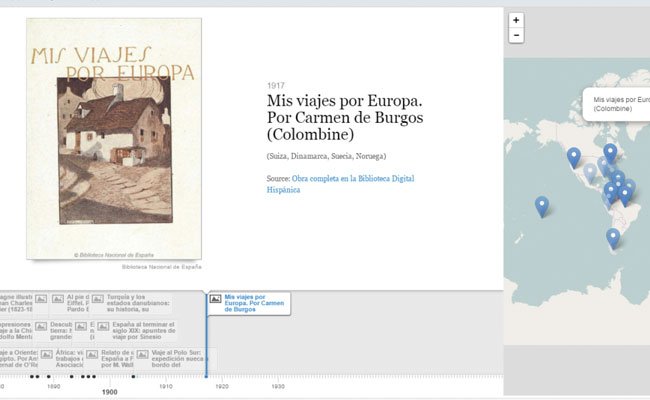Click the slide heading Mis viajes por Europa
Image resolution: width=650 pixels, height=400 pixels.
345,118
